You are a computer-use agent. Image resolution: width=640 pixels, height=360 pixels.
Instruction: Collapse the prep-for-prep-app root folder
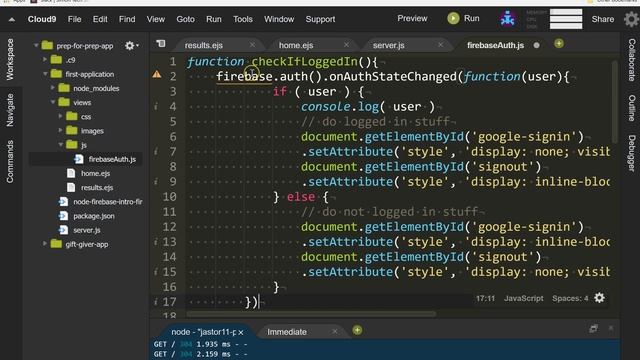[x=36, y=45]
